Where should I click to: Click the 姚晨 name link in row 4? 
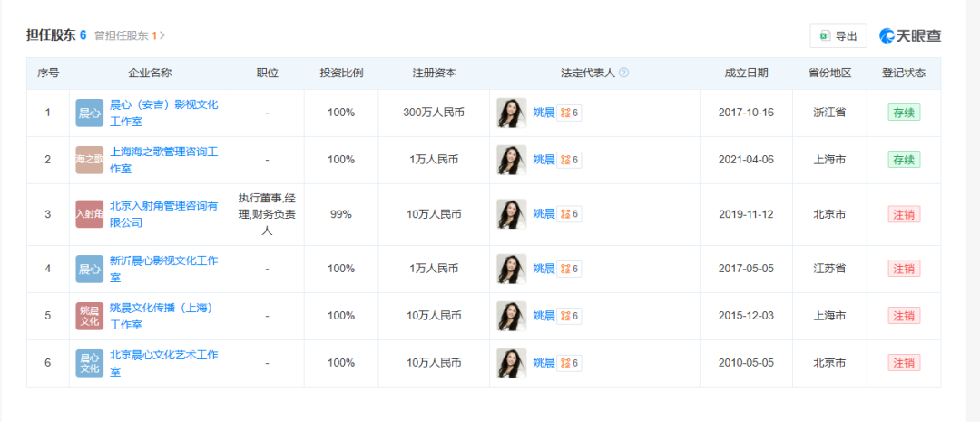click(x=543, y=269)
